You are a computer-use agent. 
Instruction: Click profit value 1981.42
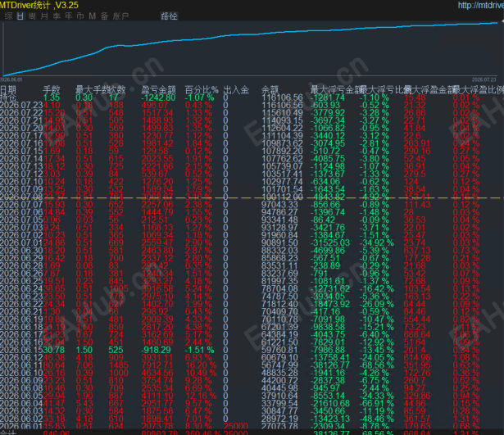(157, 143)
